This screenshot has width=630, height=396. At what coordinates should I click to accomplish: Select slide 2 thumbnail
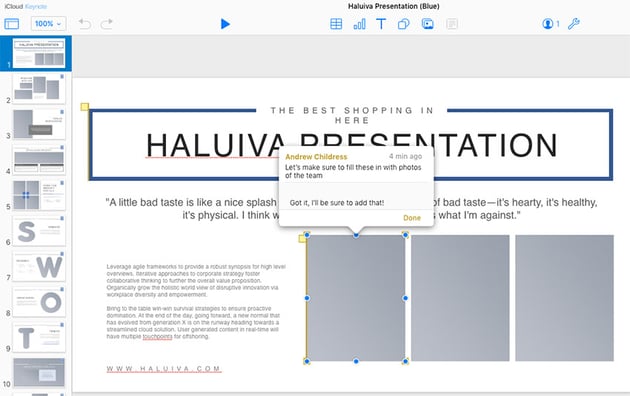(39, 89)
